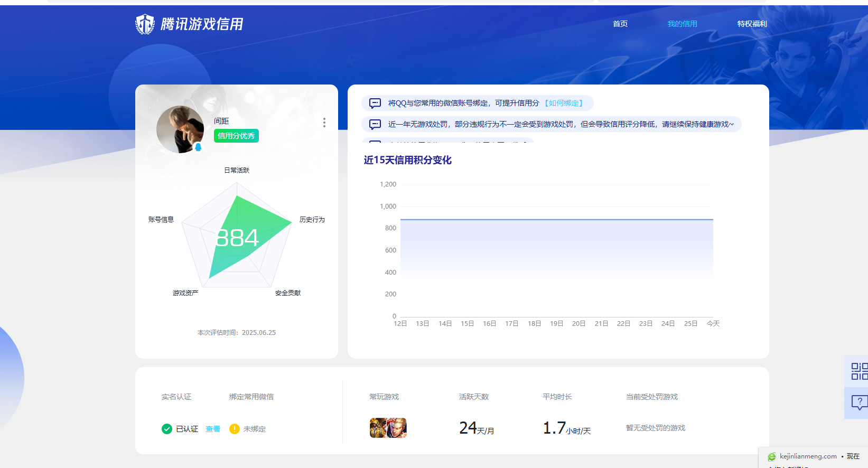Click the first frequently played game icon
Screen dimensions: 868x468
tap(378, 428)
